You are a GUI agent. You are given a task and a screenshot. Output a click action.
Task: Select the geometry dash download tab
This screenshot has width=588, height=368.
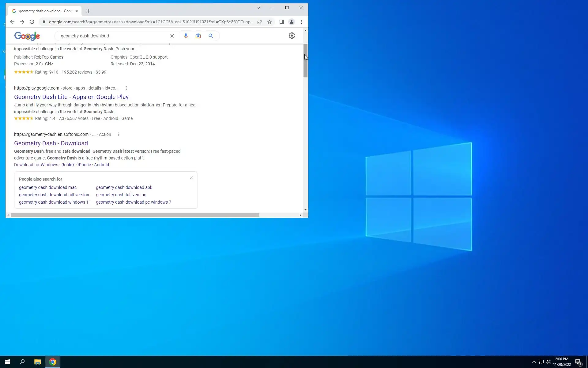tap(43, 11)
